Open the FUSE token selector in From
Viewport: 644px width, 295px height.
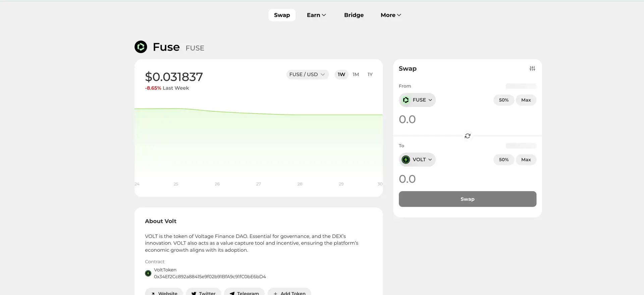[x=417, y=100]
